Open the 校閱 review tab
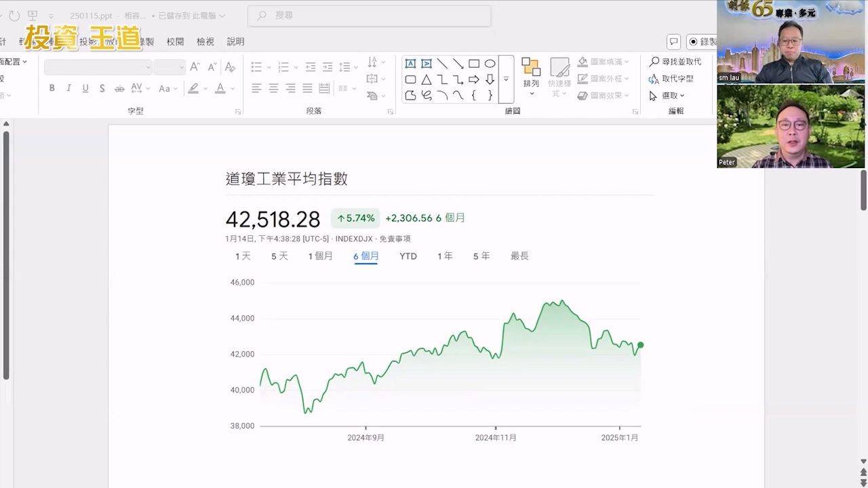Screen dimensions: 868x488 pos(175,41)
